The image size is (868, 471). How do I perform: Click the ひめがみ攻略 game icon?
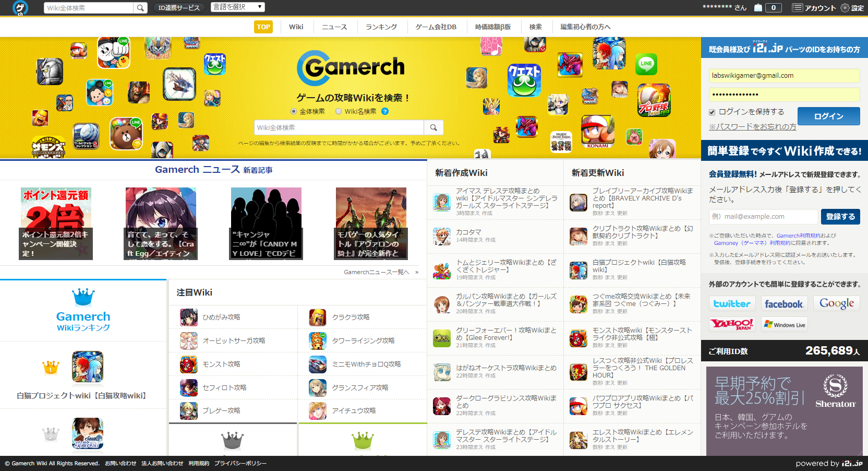coord(188,317)
